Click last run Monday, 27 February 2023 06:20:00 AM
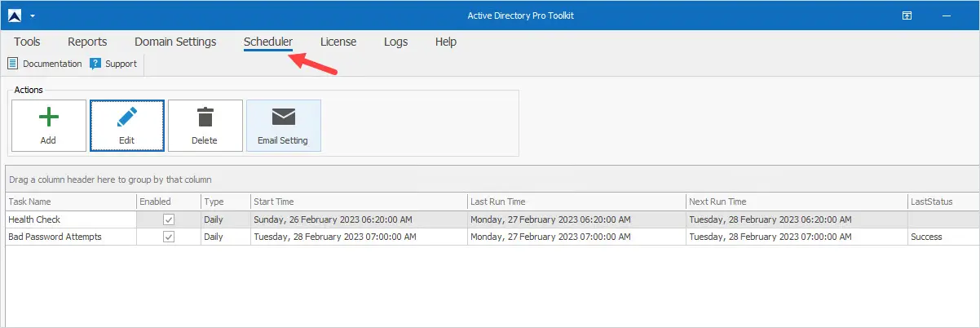This screenshot has height=328, width=980. [x=550, y=219]
